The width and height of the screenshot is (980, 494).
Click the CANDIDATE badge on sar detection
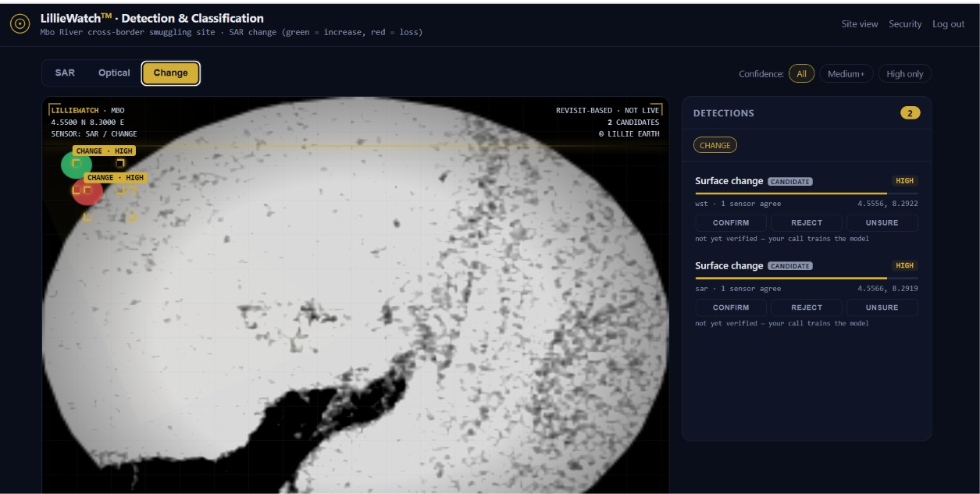coord(790,266)
